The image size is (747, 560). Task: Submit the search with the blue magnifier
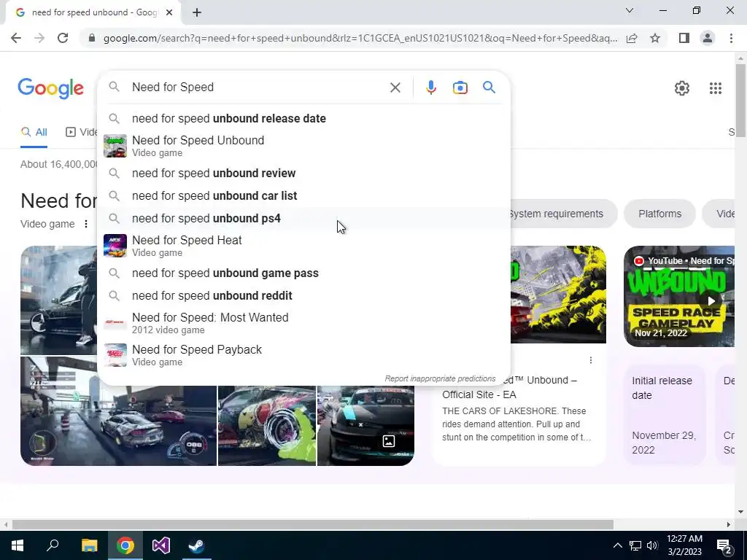(x=489, y=87)
